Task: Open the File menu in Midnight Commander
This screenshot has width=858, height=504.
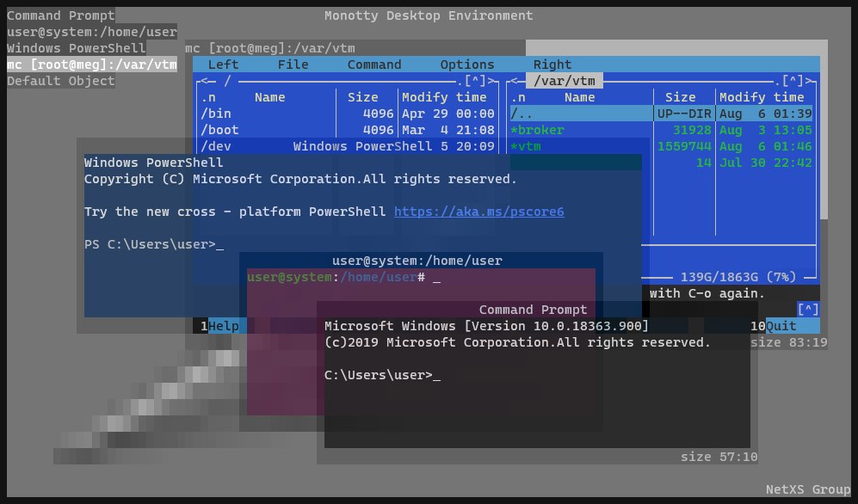Action: (x=293, y=65)
